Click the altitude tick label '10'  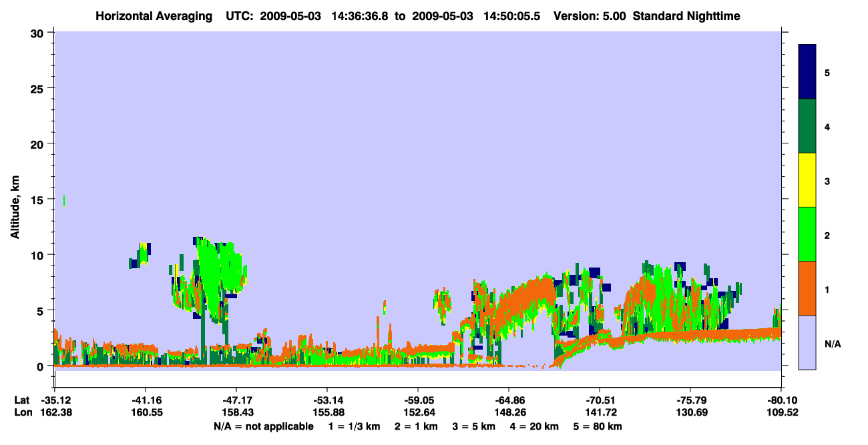pyautogui.click(x=37, y=255)
